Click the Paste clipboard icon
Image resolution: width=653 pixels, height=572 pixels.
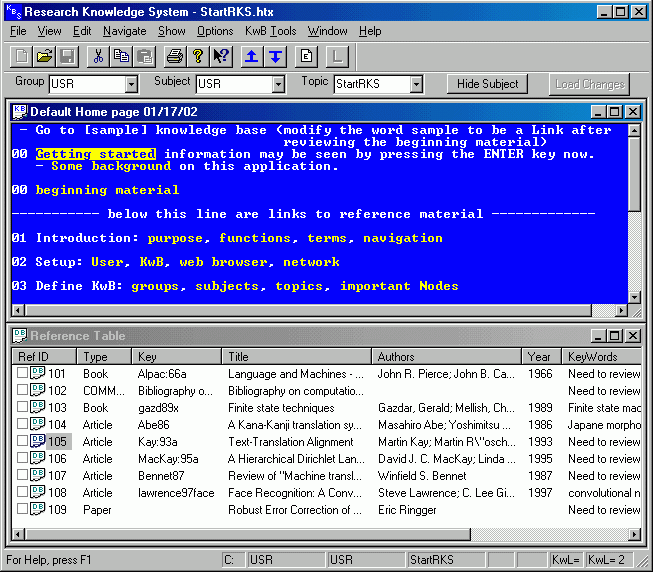tap(145, 56)
